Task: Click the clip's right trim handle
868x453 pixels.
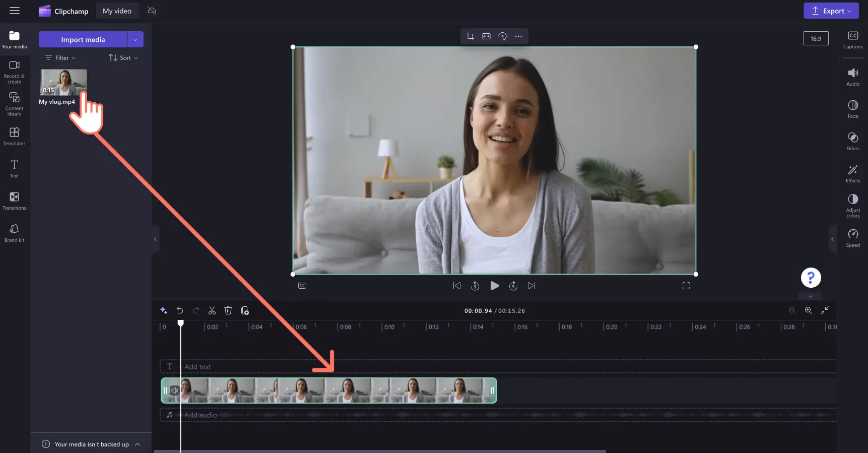Action: [x=493, y=391]
